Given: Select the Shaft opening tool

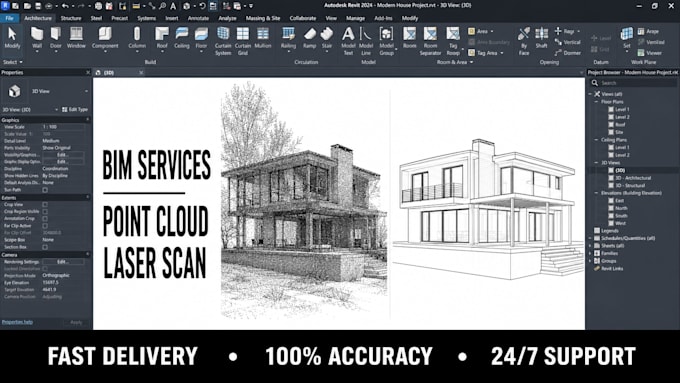Looking at the screenshot, I should point(541,38).
